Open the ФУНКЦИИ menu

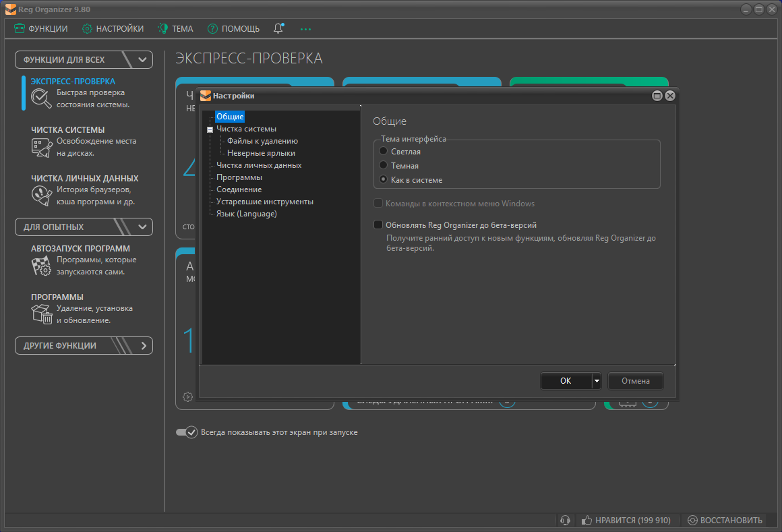coord(41,29)
